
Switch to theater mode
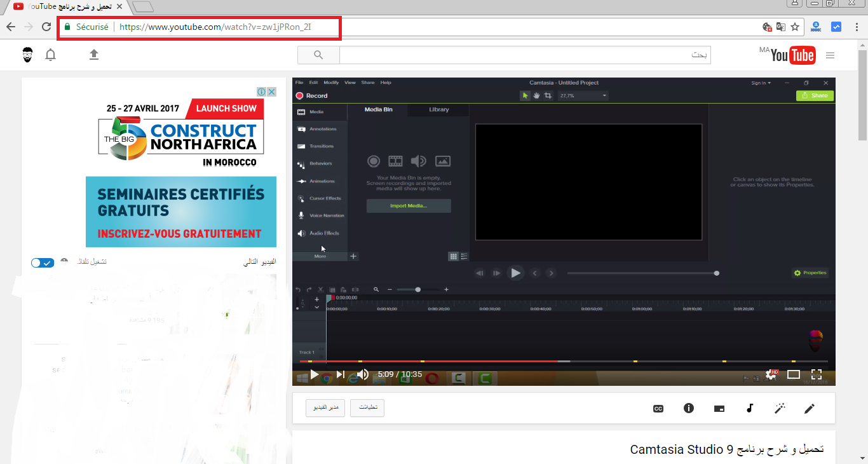click(793, 374)
